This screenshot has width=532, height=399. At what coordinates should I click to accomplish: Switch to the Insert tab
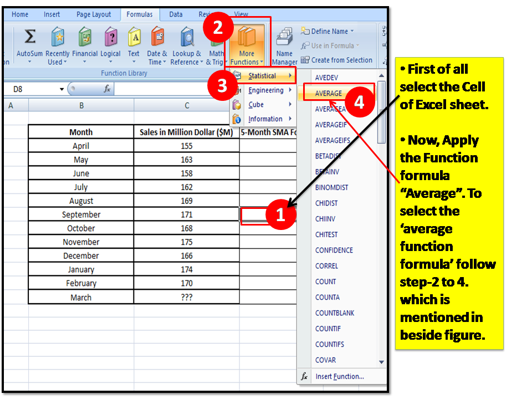[x=52, y=14]
